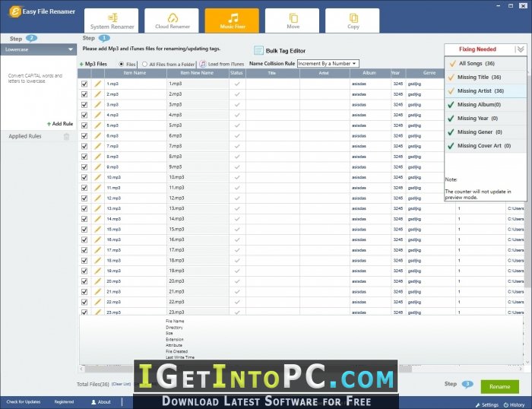Click the Easy File Renamer logo icon
This screenshot has width=532, height=409.
coord(15,11)
